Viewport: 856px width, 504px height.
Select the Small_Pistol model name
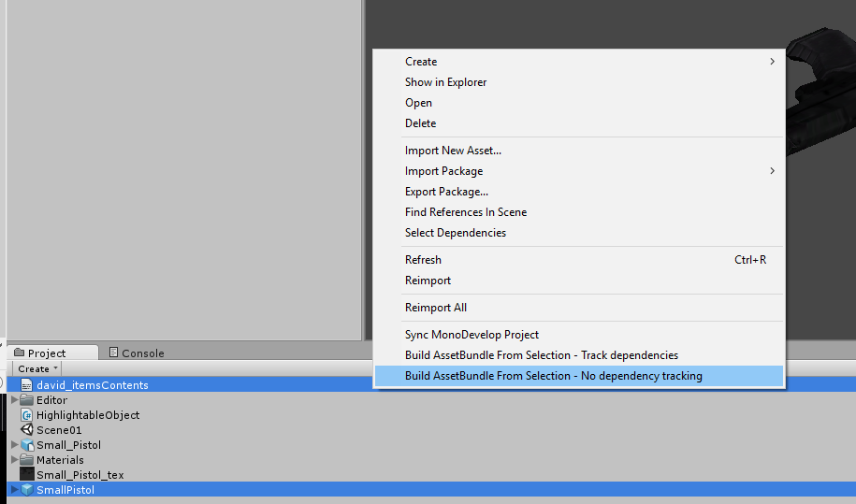coord(69,445)
